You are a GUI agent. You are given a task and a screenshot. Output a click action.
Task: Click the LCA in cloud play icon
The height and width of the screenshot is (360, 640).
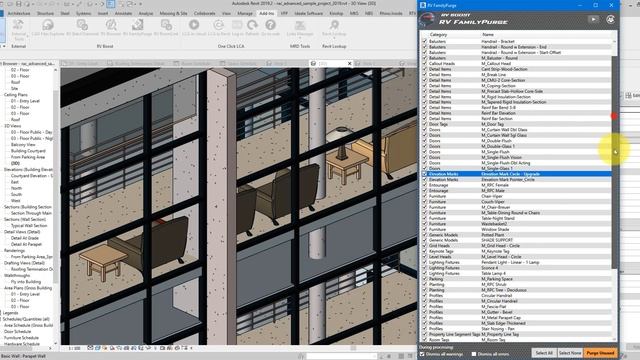tap(194, 25)
